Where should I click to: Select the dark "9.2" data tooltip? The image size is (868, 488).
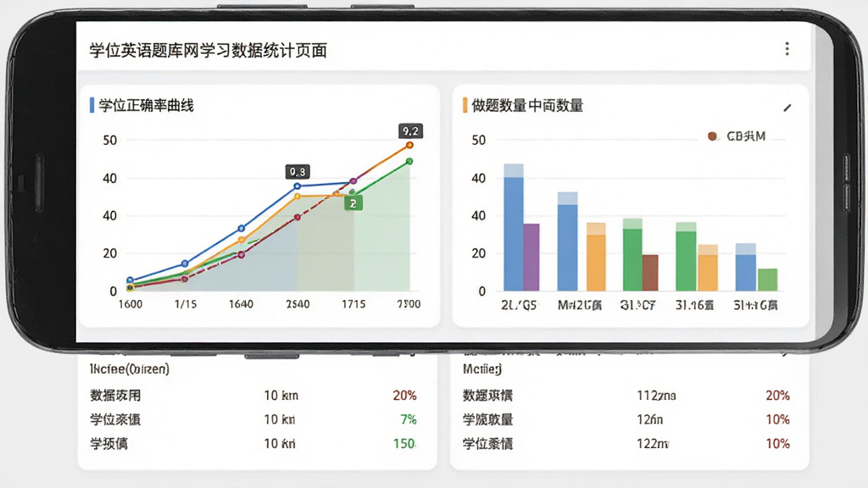pos(411,131)
